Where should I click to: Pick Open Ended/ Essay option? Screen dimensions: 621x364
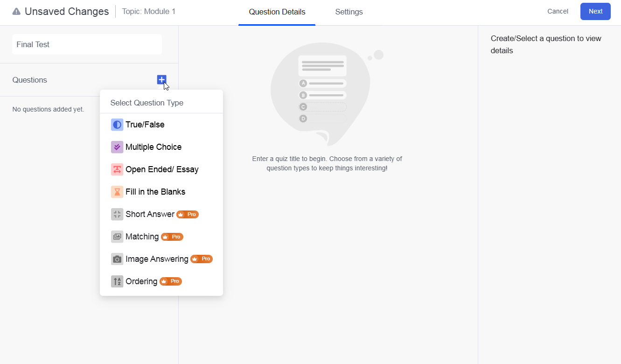(162, 169)
